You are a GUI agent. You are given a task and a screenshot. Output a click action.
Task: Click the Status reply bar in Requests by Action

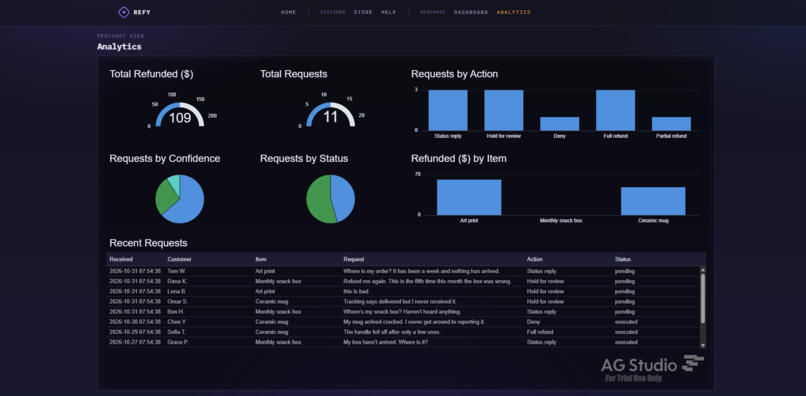[448, 110]
